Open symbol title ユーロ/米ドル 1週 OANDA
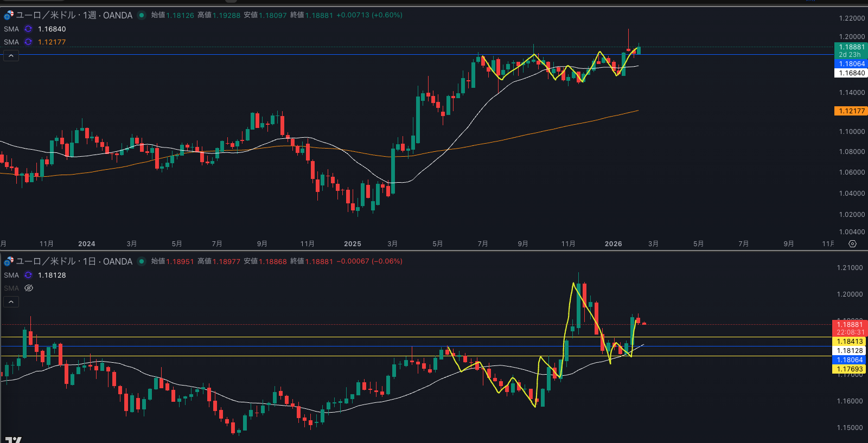This screenshot has width=868, height=443. coord(74,15)
